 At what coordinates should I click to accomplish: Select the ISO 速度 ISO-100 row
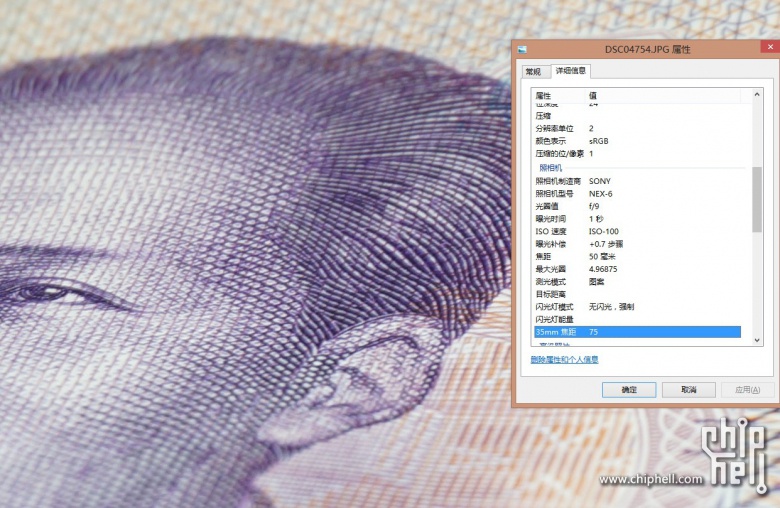click(638, 231)
